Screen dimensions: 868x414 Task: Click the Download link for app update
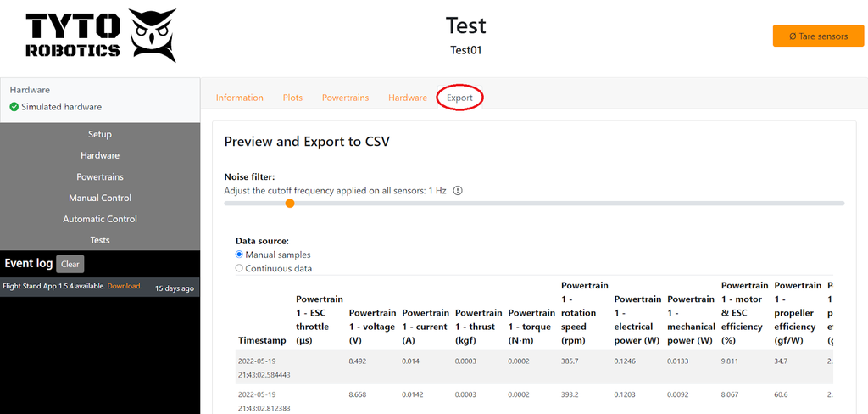click(124, 287)
